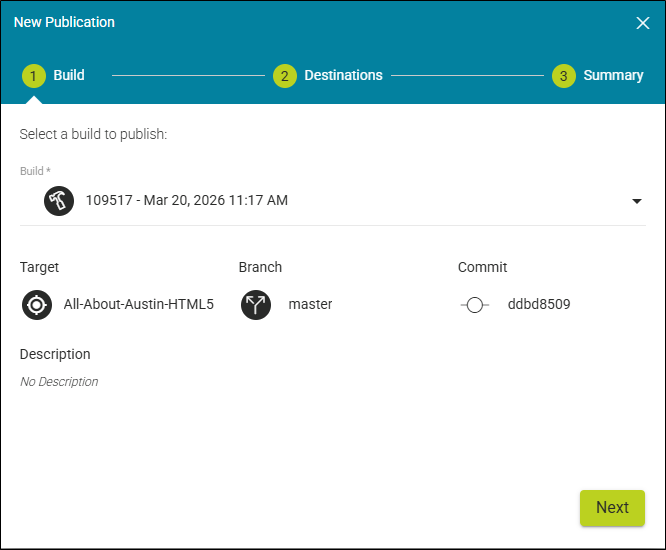Click the Branch fork icon
666x550 pixels.
256,305
